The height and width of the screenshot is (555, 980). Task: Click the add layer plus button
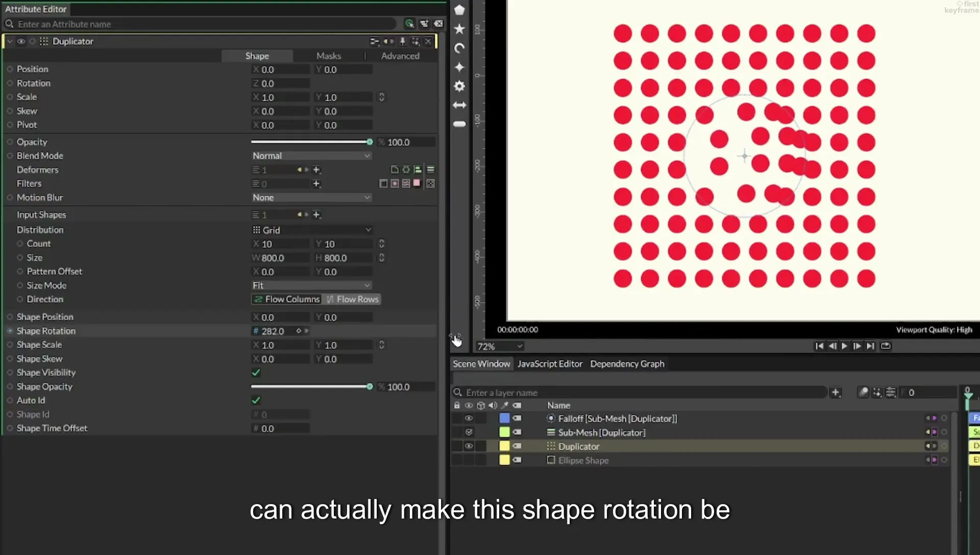pos(836,392)
